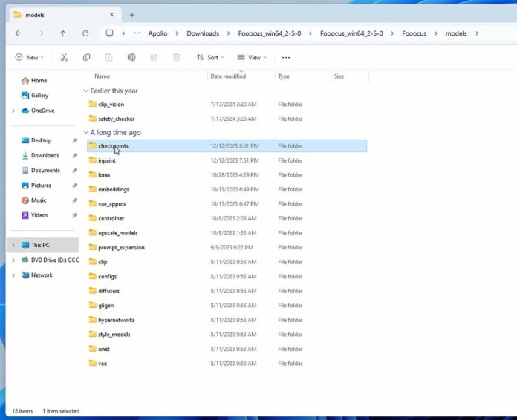Click the models breadcrumb segment

(x=456, y=33)
